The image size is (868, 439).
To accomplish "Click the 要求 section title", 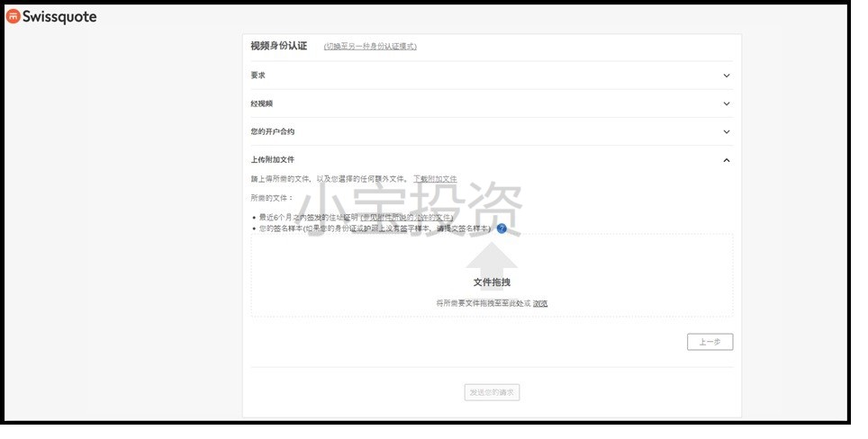I will pos(258,76).
